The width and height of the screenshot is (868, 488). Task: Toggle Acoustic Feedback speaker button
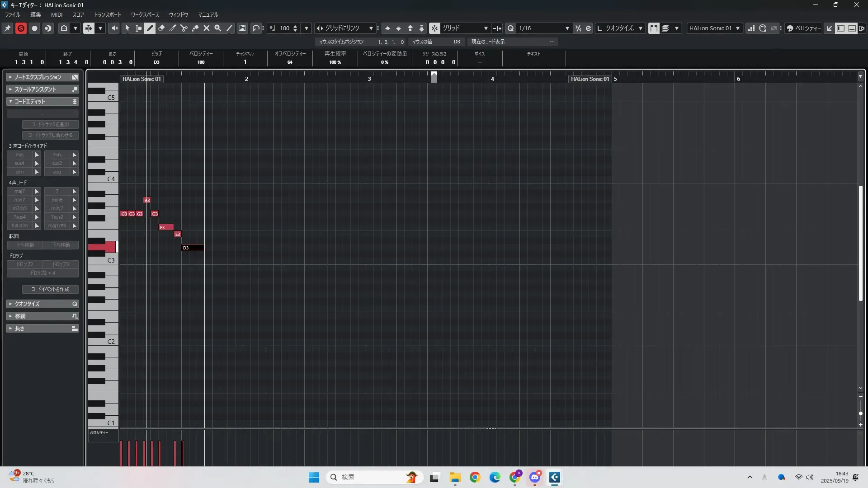point(113,28)
